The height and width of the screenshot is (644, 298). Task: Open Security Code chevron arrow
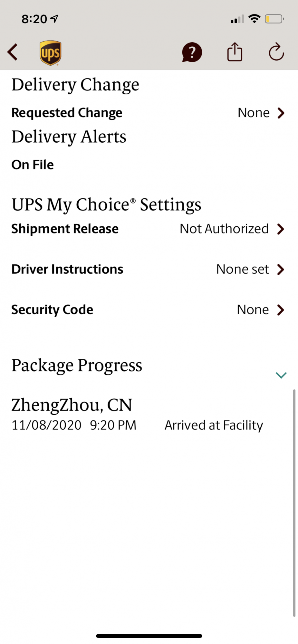(x=281, y=310)
